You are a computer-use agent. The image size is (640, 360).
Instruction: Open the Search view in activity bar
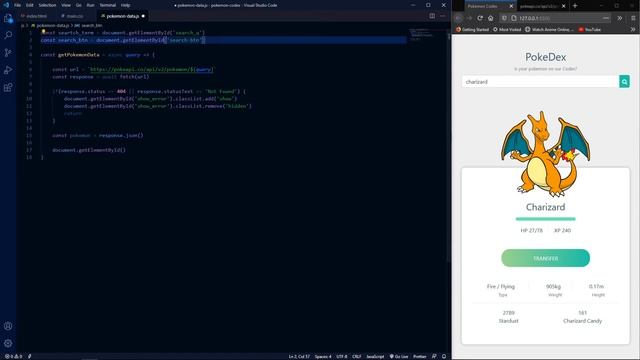coord(8,36)
